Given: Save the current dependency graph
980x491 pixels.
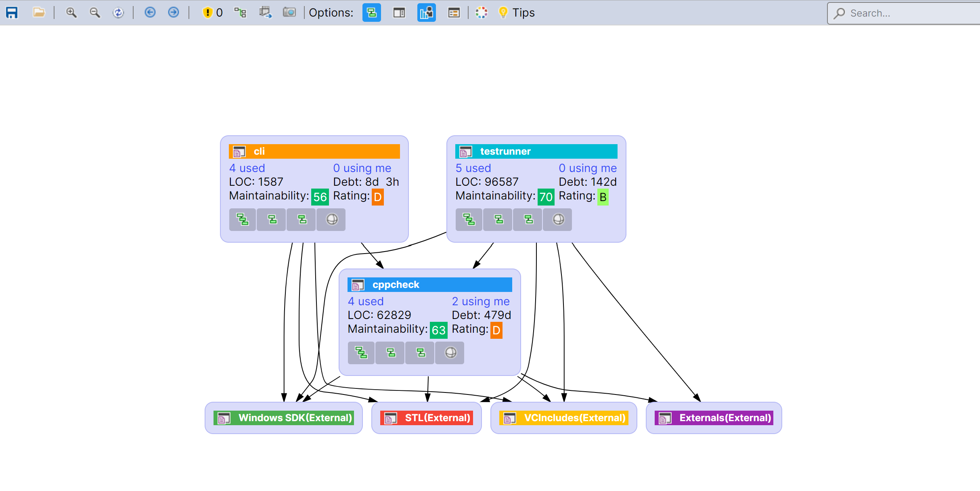Looking at the screenshot, I should [12, 13].
